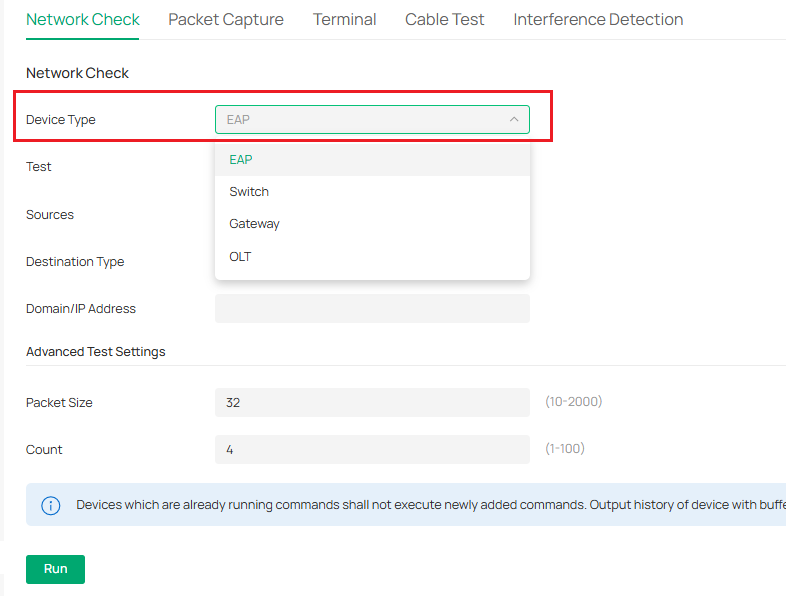Click the info icon in the notice banner

click(51, 505)
